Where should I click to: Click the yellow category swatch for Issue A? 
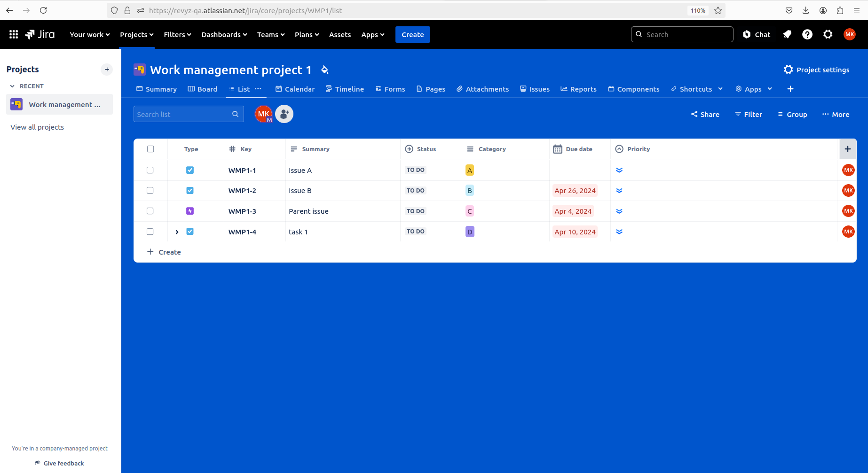469,170
